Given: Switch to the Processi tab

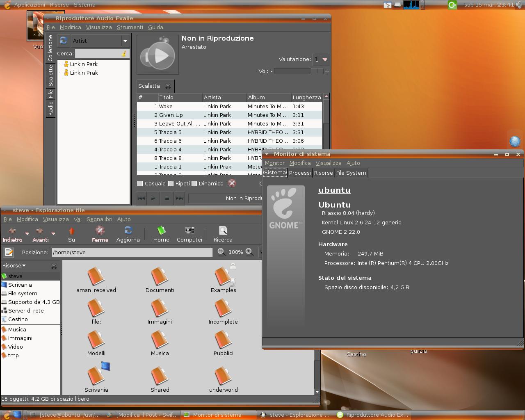Looking at the screenshot, I should (x=300, y=173).
